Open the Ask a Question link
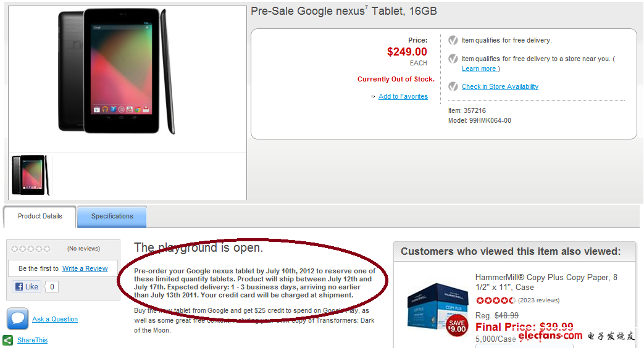 pos(55,319)
